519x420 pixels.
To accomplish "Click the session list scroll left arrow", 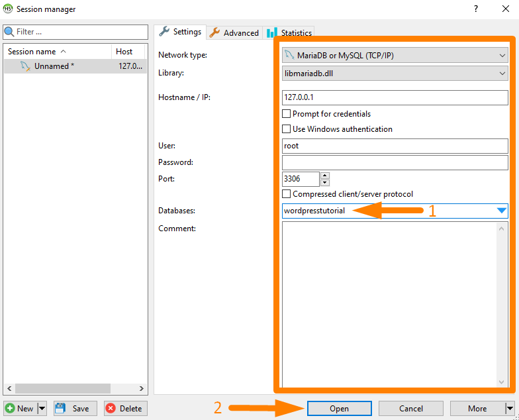I will tap(9, 388).
